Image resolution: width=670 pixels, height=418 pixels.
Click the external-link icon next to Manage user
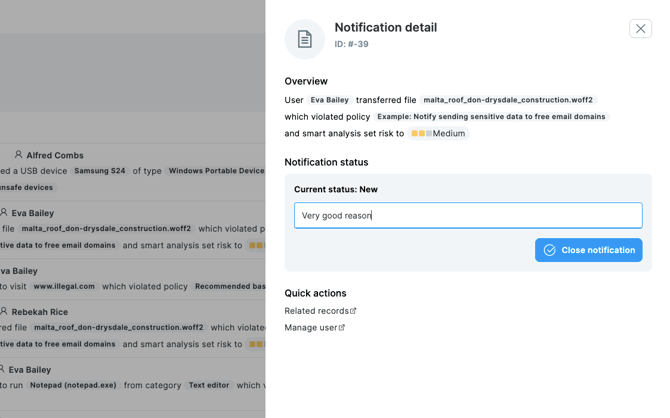pyautogui.click(x=342, y=328)
